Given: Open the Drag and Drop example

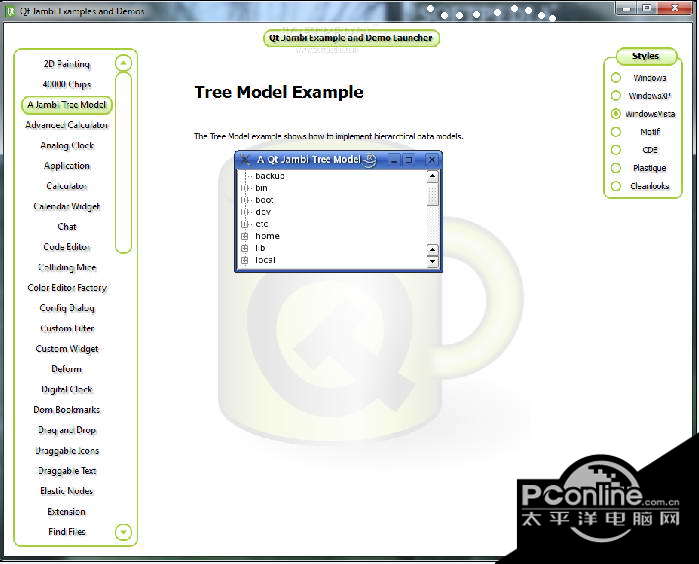Looking at the screenshot, I should (x=67, y=430).
